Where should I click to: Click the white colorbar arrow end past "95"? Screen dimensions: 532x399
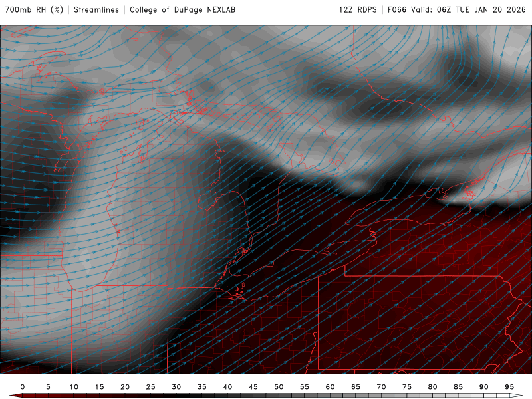coord(517,396)
